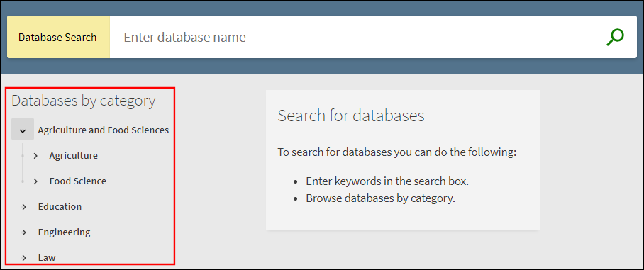
Task: Open the Food Science subcategory
Action: point(77,181)
